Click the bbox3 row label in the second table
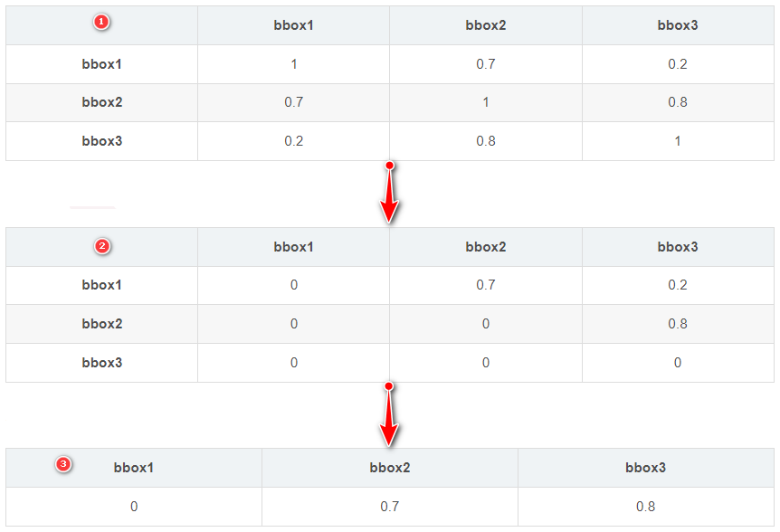Screen dimensions: 780x532 pyautogui.click(x=101, y=363)
